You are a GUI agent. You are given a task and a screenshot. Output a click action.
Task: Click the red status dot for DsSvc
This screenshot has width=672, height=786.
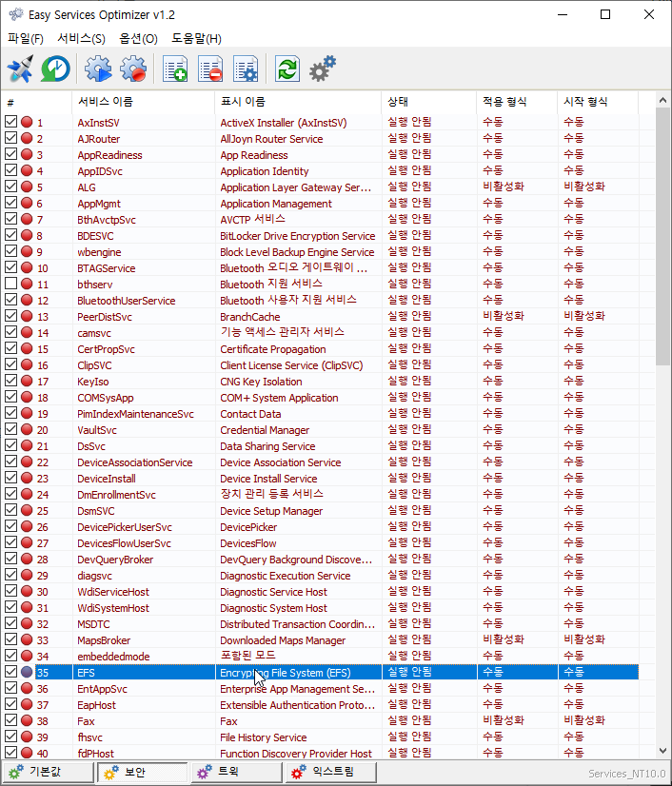(27, 445)
